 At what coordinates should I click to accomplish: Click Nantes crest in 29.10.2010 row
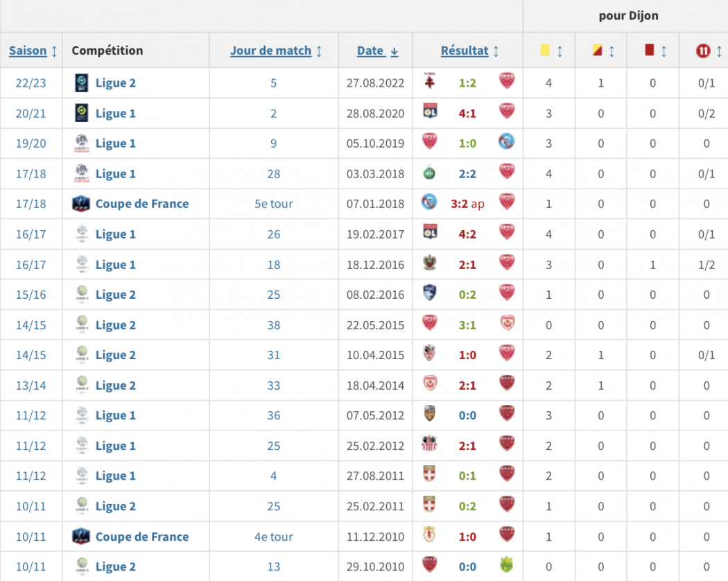[507, 564]
